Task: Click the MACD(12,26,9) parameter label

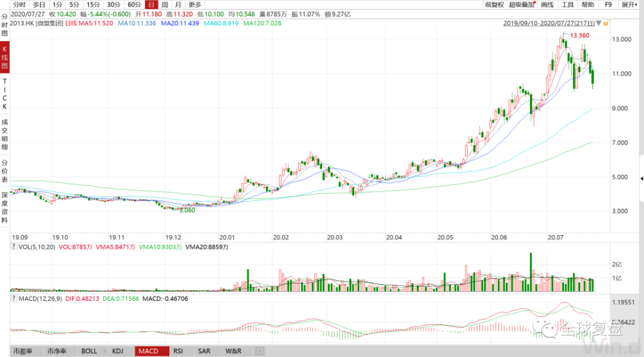Action: tap(40, 298)
